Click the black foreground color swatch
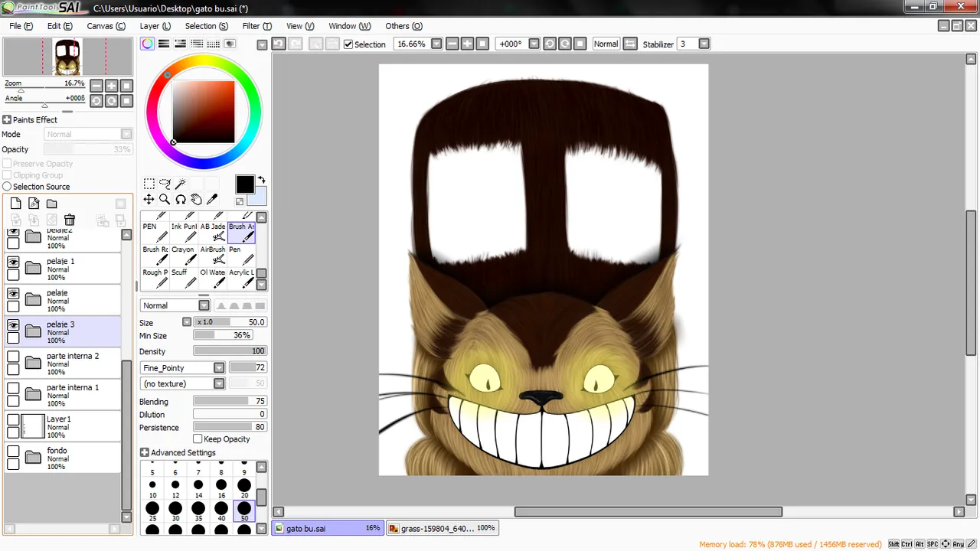This screenshot has width=980, height=551. pos(244,184)
